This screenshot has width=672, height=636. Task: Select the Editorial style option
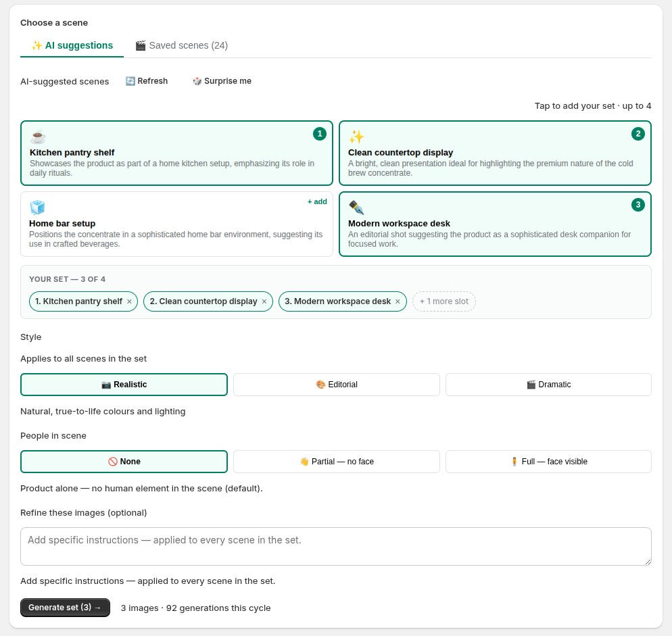337,385
